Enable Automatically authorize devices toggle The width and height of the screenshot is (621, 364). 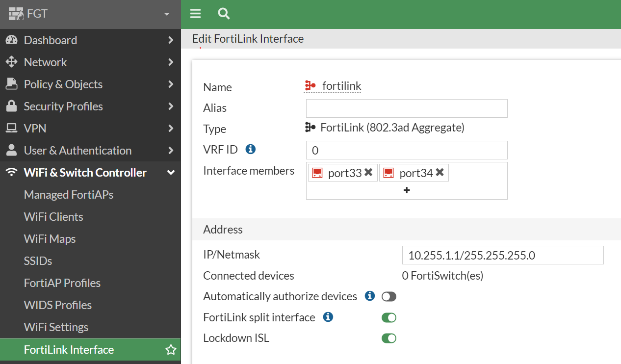(389, 297)
